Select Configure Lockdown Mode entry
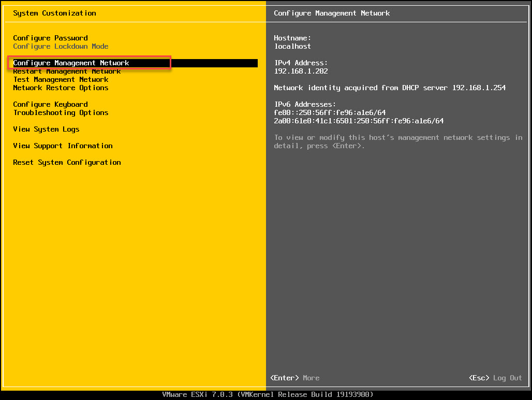The height and width of the screenshot is (400, 532). [61, 46]
